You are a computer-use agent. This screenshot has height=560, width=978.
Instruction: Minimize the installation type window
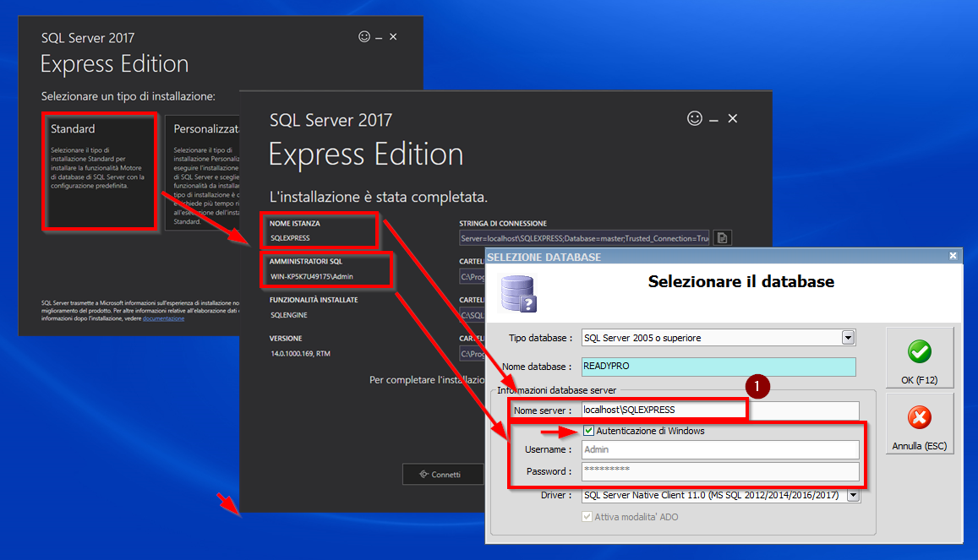click(379, 37)
